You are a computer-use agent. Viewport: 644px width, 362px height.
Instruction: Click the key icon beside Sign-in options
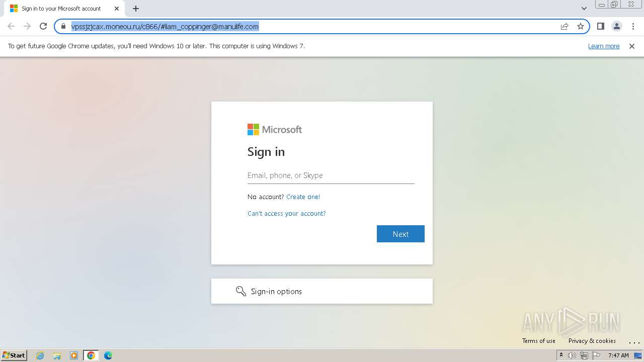pyautogui.click(x=241, y=291)
